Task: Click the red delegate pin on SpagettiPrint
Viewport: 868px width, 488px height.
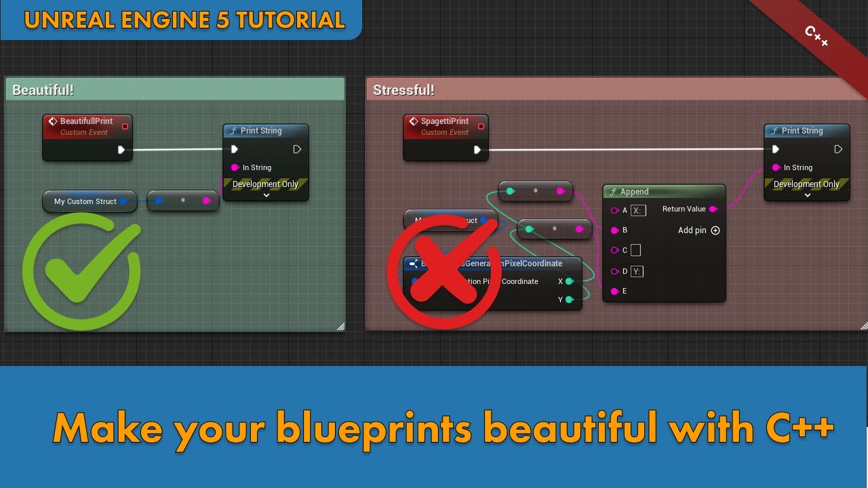Action: [x=481, y=126]
